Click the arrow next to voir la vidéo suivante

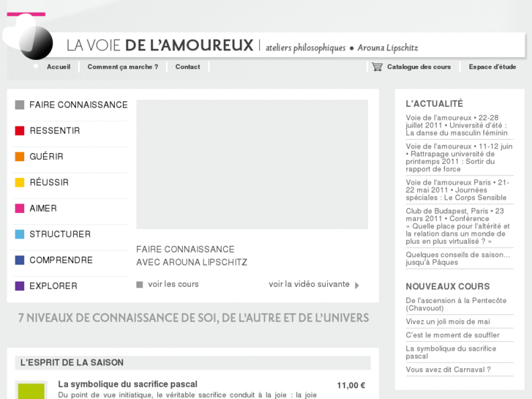(x=357, y=286)
